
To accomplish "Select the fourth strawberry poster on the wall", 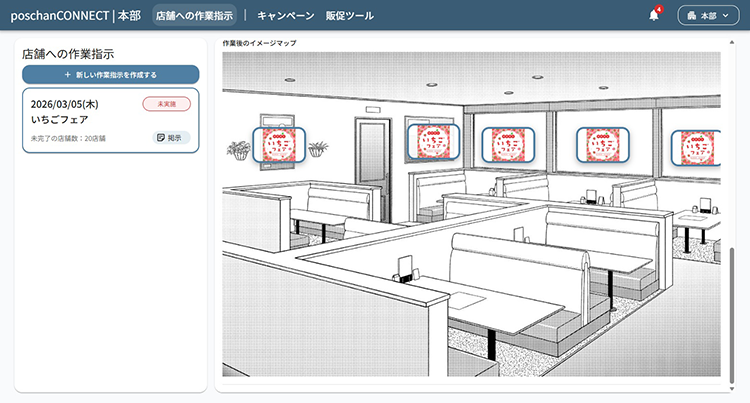I will 601,145.
